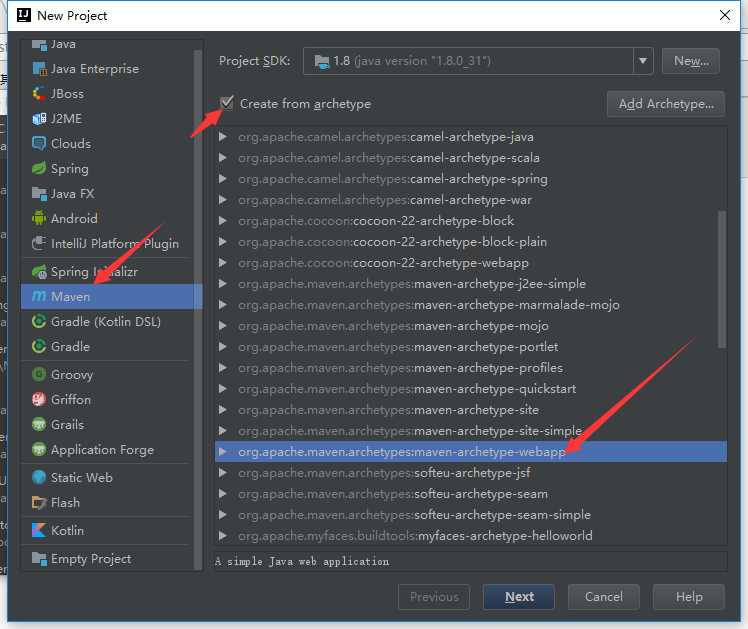Select the Java Enterprise project type

point(95,69)
